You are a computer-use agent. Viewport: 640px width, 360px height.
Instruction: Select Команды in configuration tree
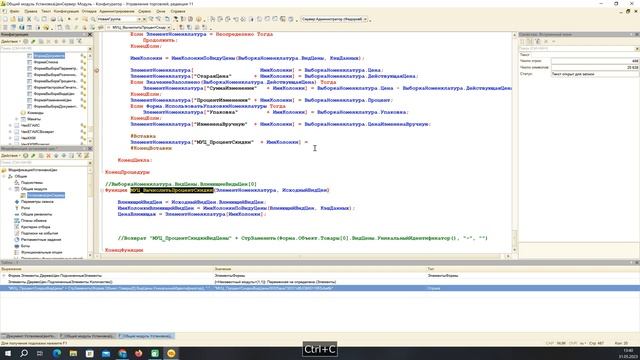click(35, 113)
